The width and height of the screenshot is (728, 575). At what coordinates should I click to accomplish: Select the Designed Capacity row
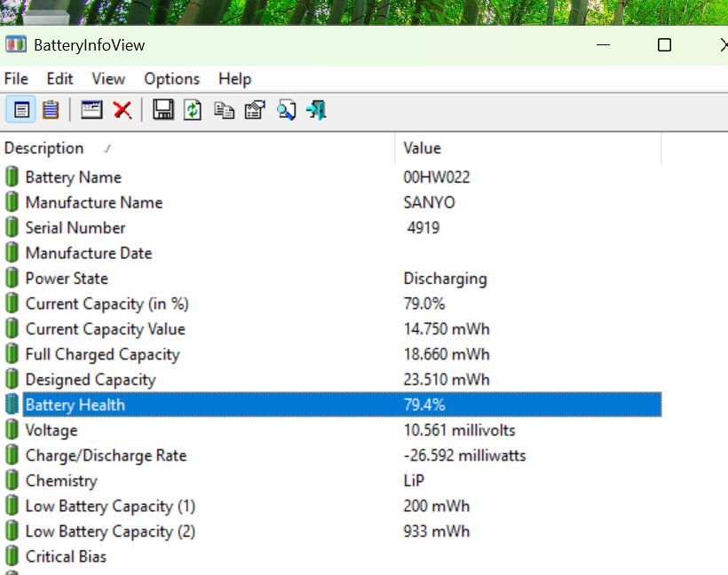click(x=90, y=380)
